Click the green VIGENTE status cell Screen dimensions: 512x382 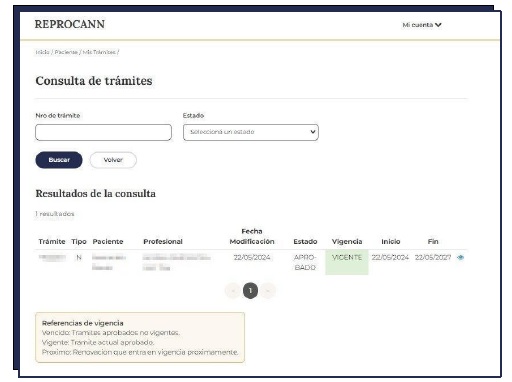coord(347,262)
